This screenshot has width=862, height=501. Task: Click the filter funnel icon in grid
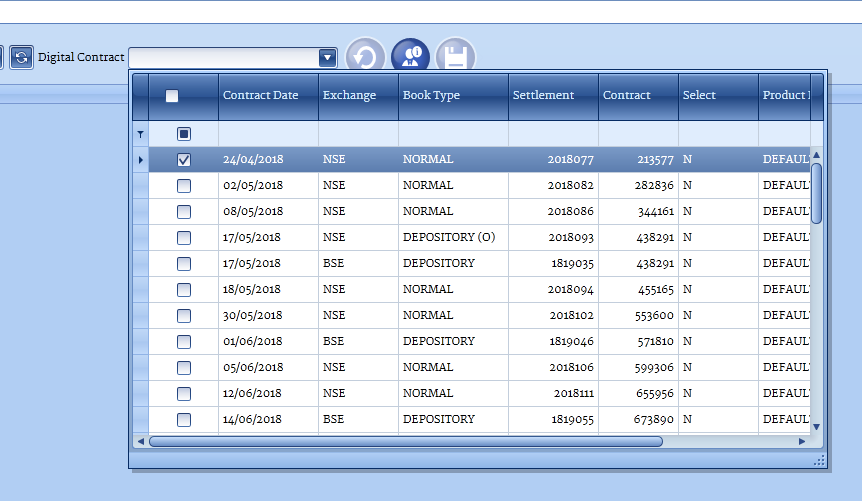point(140,134)
